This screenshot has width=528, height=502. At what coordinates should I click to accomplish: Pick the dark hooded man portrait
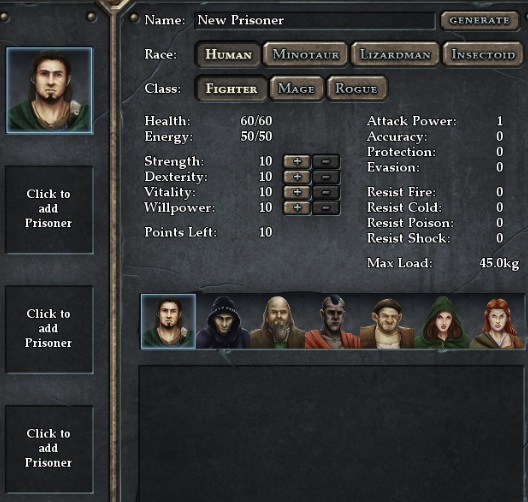[223, 322]
